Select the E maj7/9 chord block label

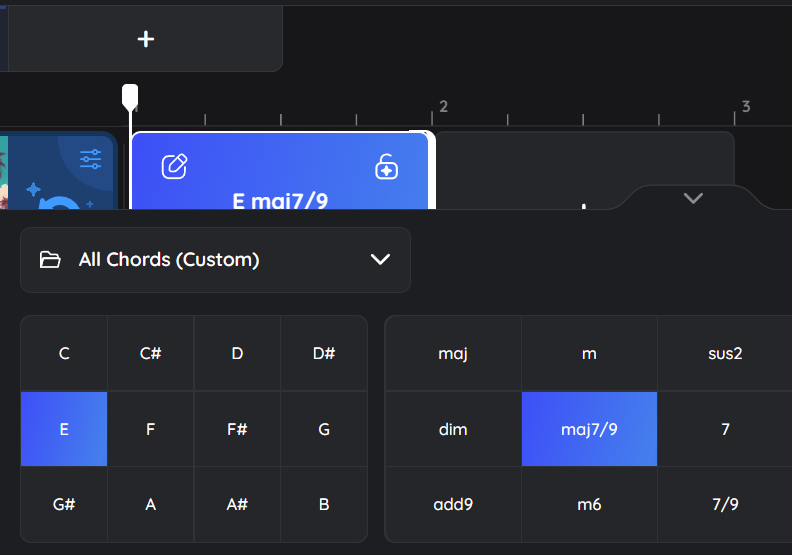(x=280, y=201)
